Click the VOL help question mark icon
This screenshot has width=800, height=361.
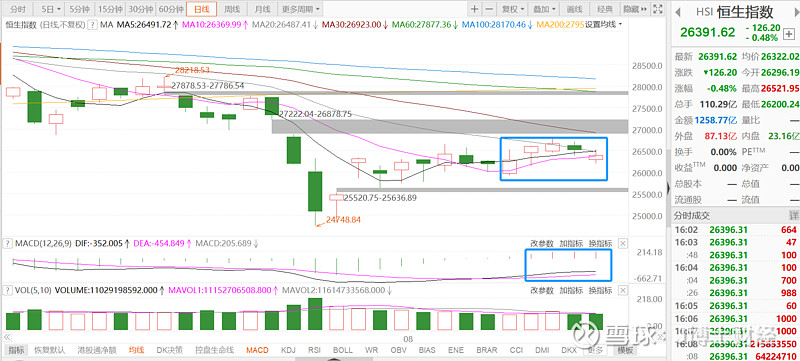point(8,291)
